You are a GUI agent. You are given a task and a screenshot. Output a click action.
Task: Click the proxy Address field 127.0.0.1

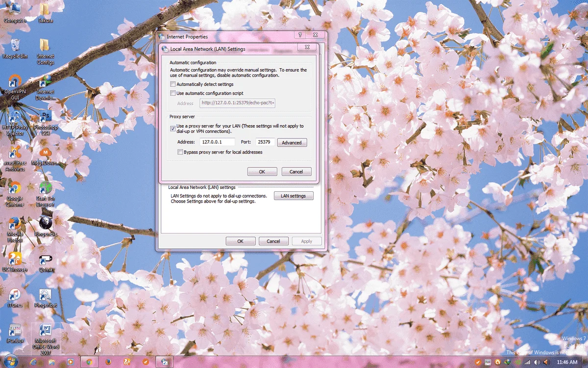click(x=217, y=142)
